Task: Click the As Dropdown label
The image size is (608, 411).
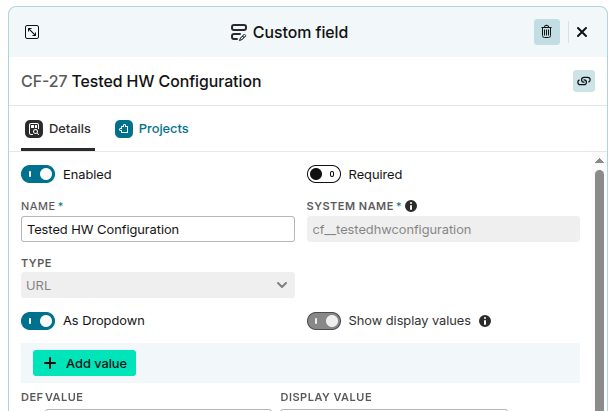Action: (x=104, y=321)
